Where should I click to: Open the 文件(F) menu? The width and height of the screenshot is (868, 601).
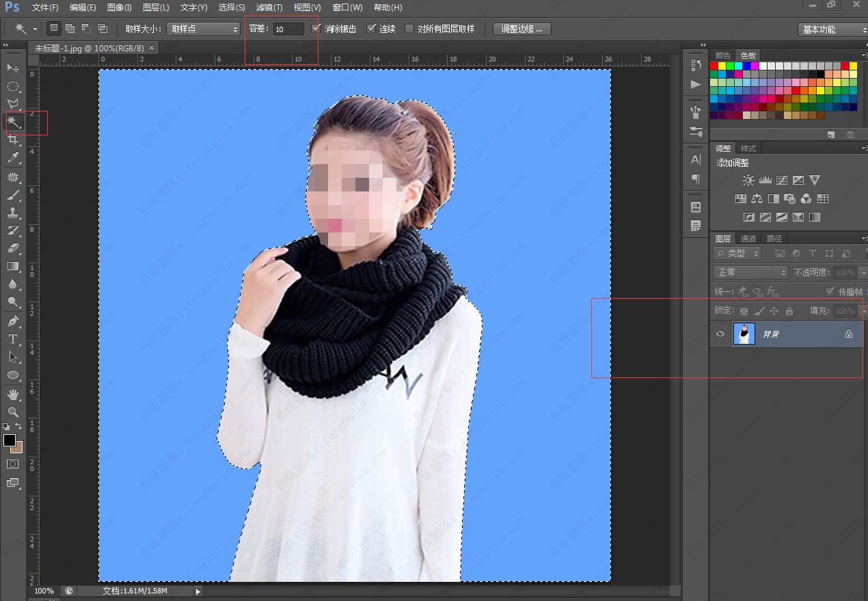coord(45,8)
